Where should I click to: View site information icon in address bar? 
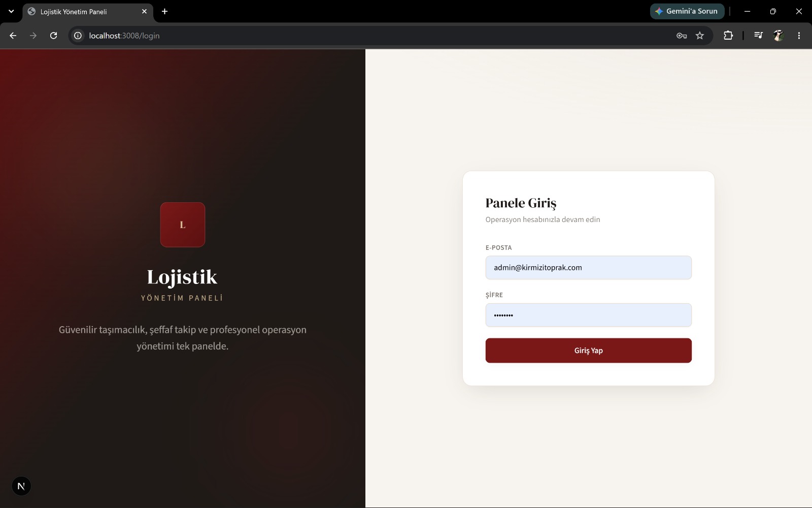click(x=78, y=36)
